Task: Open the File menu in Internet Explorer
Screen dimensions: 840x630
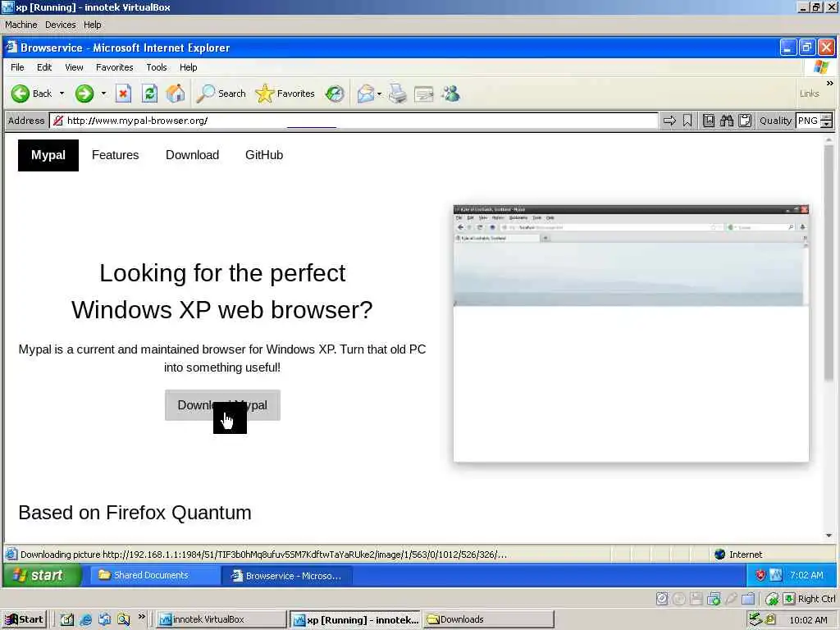Action: coord(17,67)
